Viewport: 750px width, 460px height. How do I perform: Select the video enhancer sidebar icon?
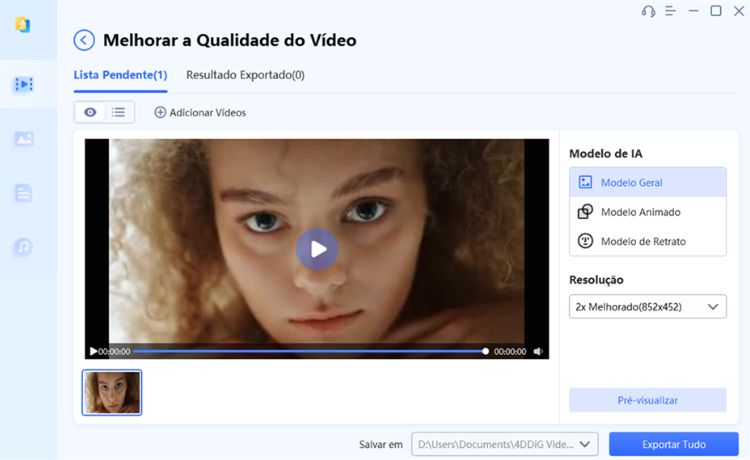23,84
